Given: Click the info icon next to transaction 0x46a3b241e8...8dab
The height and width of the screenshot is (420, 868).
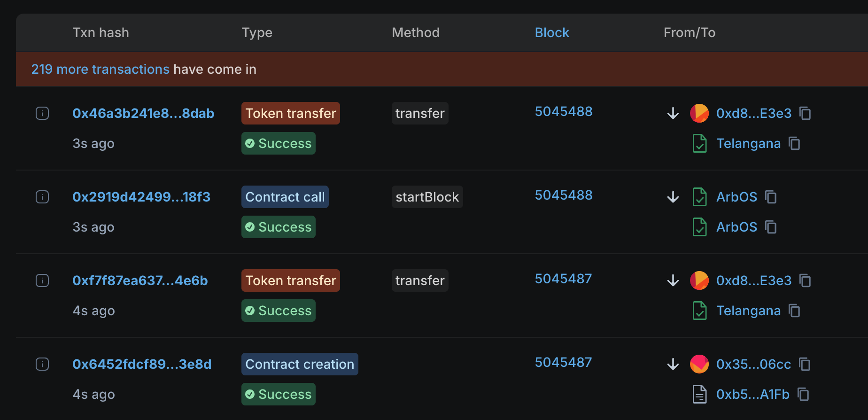Looking at the screenshot, I should tap(42, 113).
